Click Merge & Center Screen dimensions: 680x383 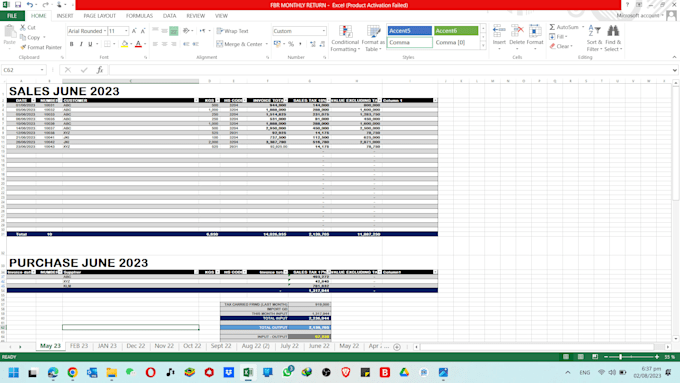tap(239, 44)
